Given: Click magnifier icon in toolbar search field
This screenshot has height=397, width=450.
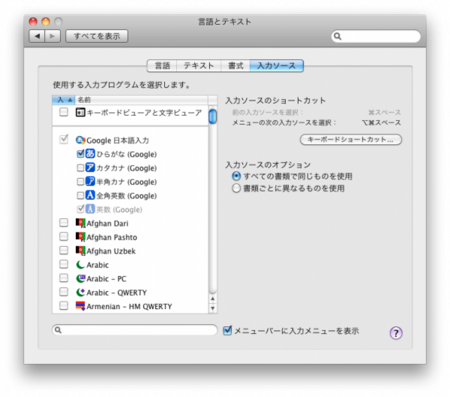Looking at the screenshot, I should (337, 36).
